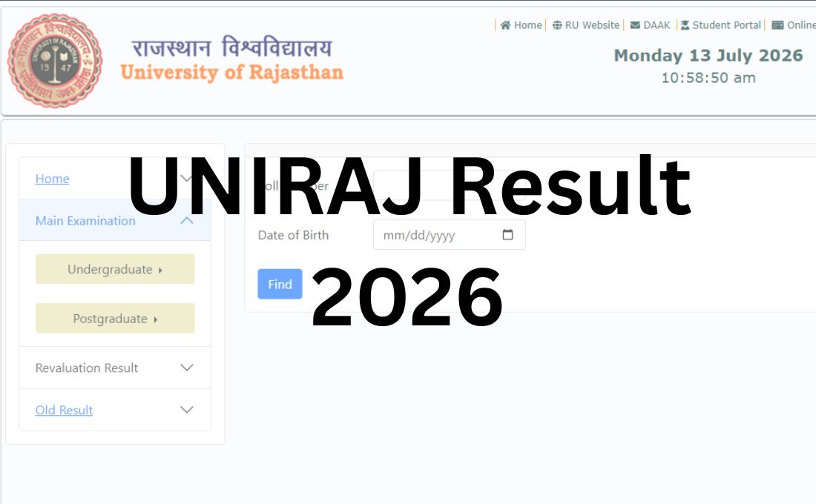Open the calendar picker icon in date field
816x504 pixels.
click(507, 234)
